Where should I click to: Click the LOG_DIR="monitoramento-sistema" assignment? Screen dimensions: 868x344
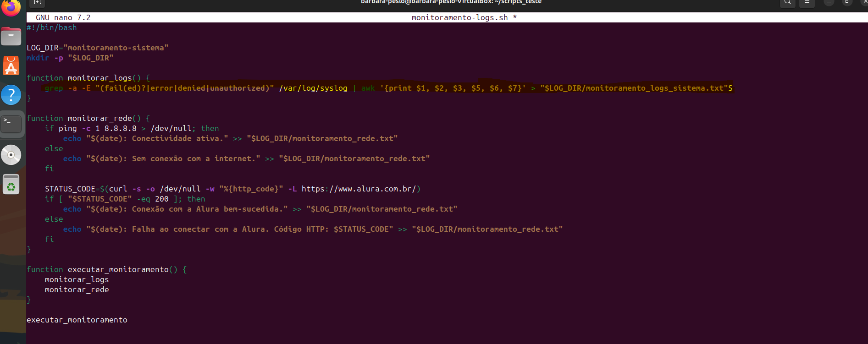[x=98, y=48]
